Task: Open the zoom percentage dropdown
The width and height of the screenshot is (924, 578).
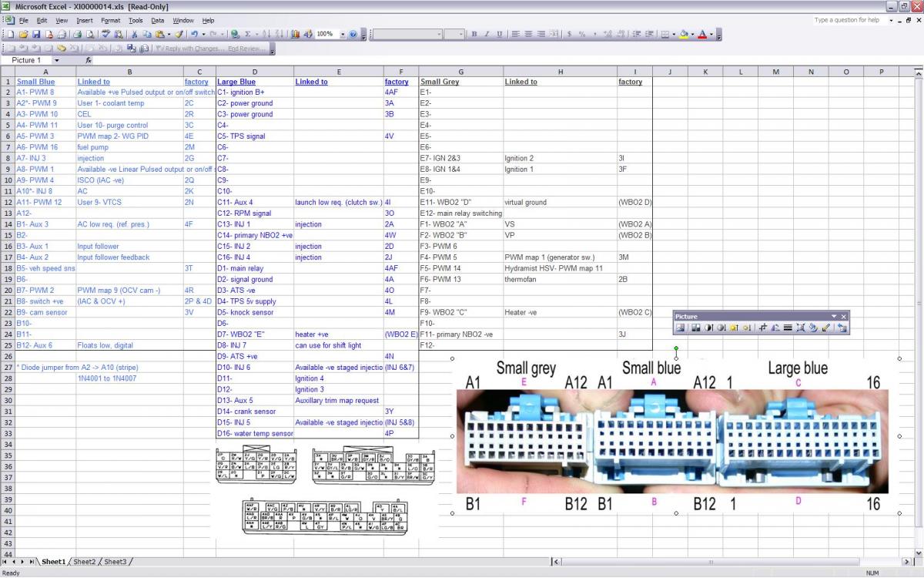Action: point(343,35)
